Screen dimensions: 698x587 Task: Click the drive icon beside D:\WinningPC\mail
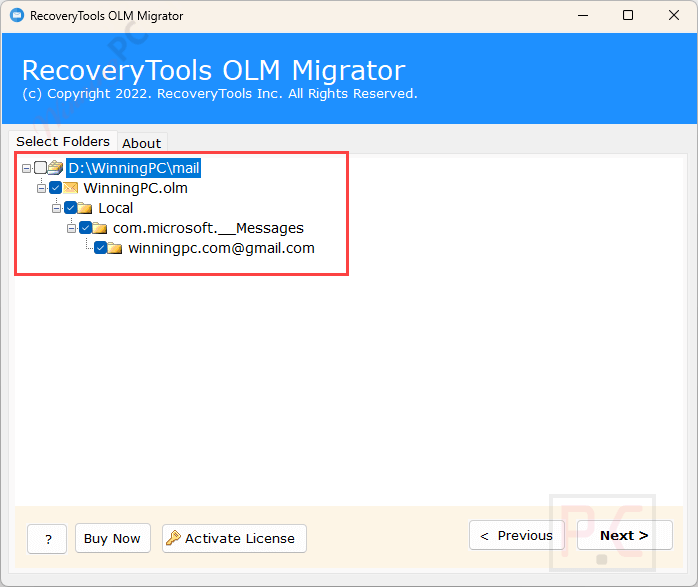(x=55, y=168)
